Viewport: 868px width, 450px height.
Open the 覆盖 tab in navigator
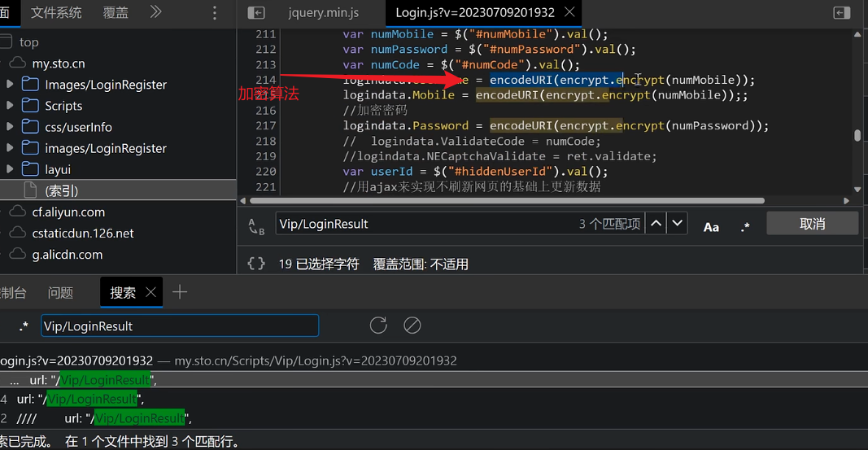[116, 13]
